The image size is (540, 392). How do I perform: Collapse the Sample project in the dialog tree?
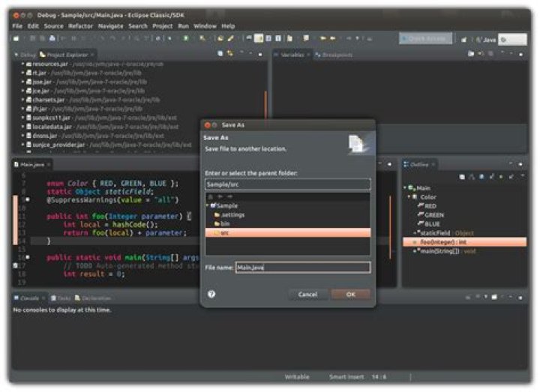(x=208, y=205)
